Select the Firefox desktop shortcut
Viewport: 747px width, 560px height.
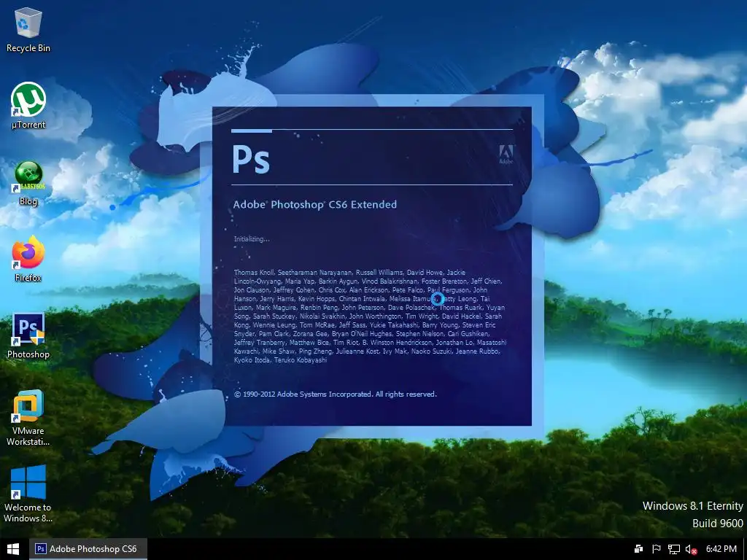click(28, 259)
